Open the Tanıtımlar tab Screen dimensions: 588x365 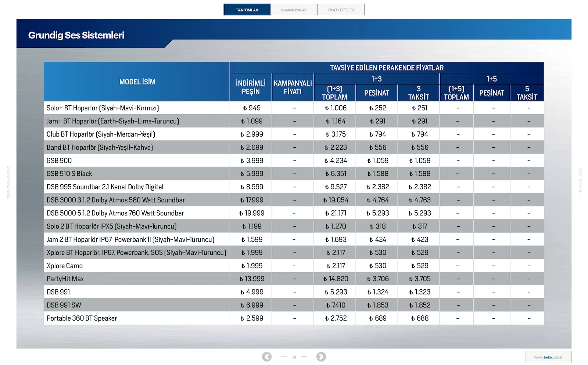(x=247, y=10)
